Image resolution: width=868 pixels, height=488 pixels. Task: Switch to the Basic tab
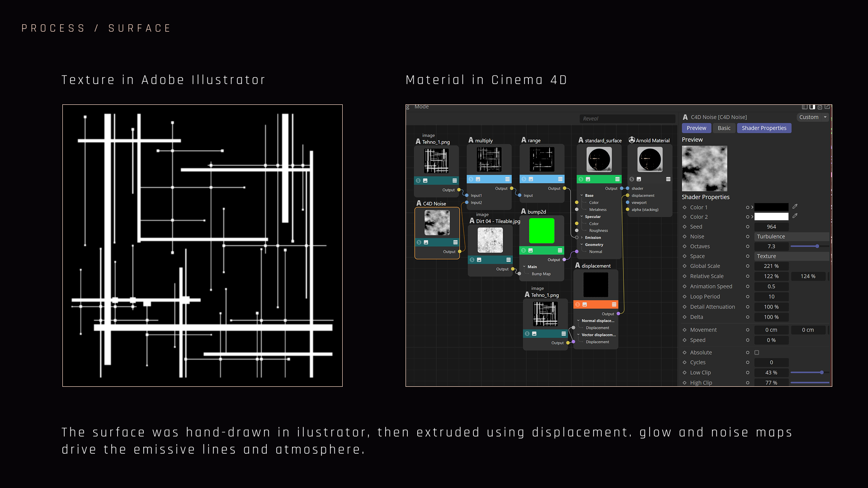(724, 128)
